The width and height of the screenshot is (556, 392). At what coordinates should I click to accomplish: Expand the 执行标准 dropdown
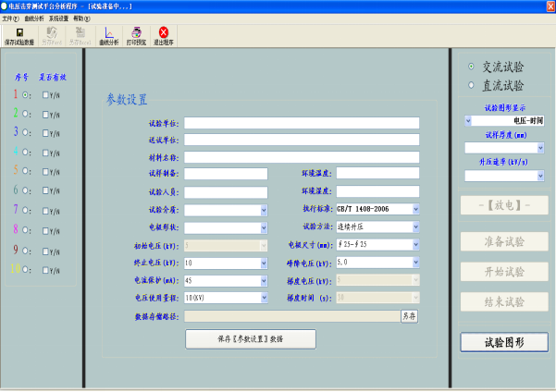415,210
